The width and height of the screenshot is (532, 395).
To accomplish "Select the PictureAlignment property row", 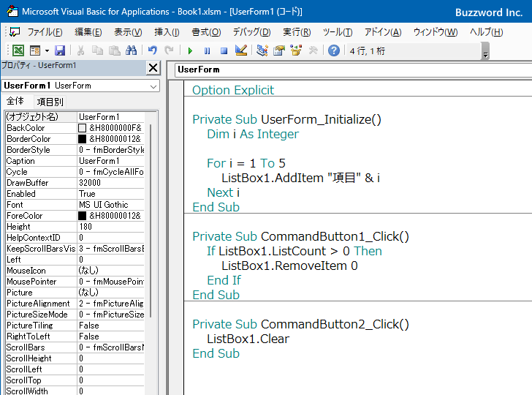I will point(75,304).
